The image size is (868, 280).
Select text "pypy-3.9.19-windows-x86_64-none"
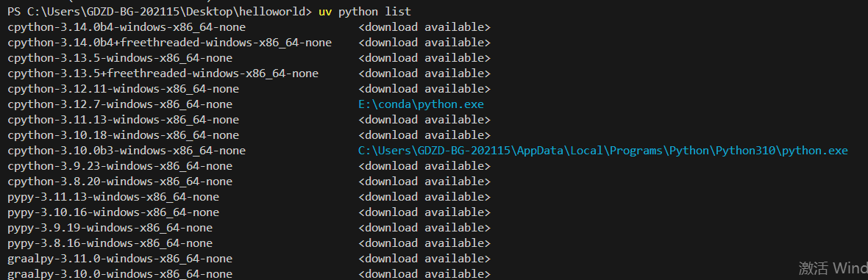110,228
